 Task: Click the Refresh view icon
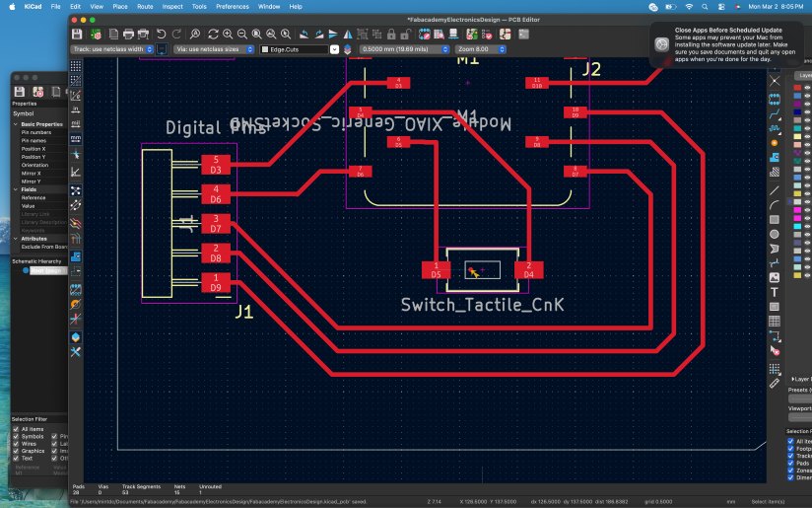(x=212, y=34)
